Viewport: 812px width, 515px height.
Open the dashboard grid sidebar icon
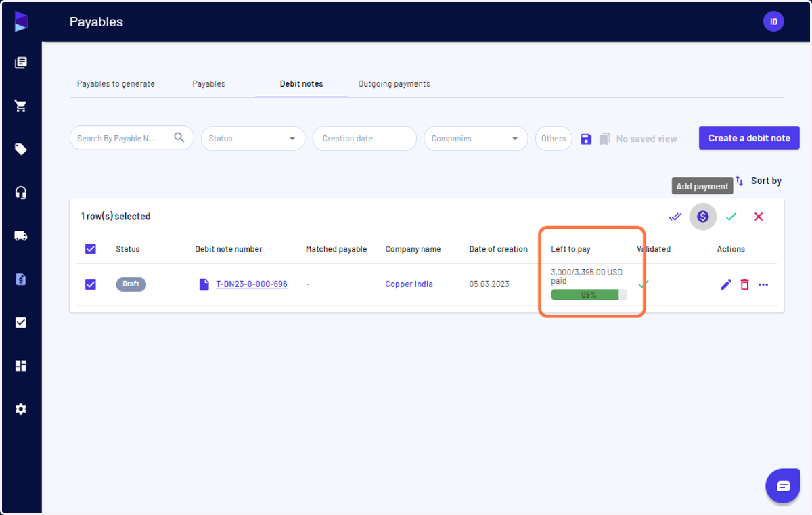pos(21,366)
